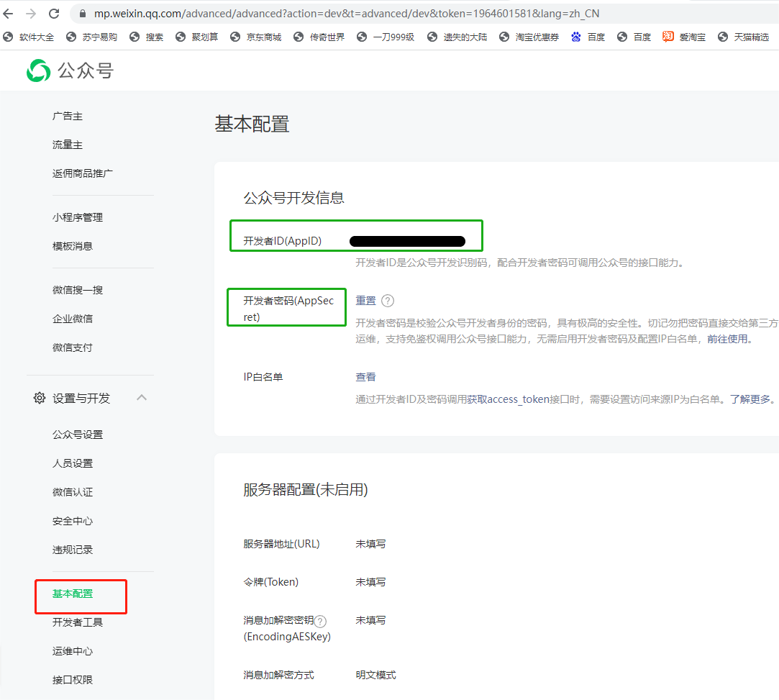Click the browser back arrow
The image size is (779, 700).
coord(9,14)
